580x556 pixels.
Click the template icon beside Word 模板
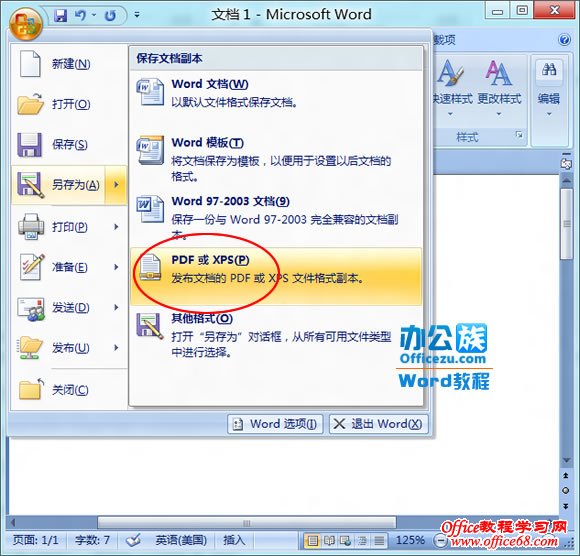[x=150, y=150]
